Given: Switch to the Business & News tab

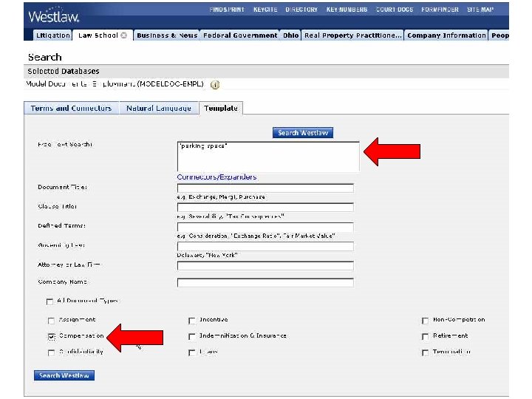Looking at the screenshot, I should tap(167, 35).
